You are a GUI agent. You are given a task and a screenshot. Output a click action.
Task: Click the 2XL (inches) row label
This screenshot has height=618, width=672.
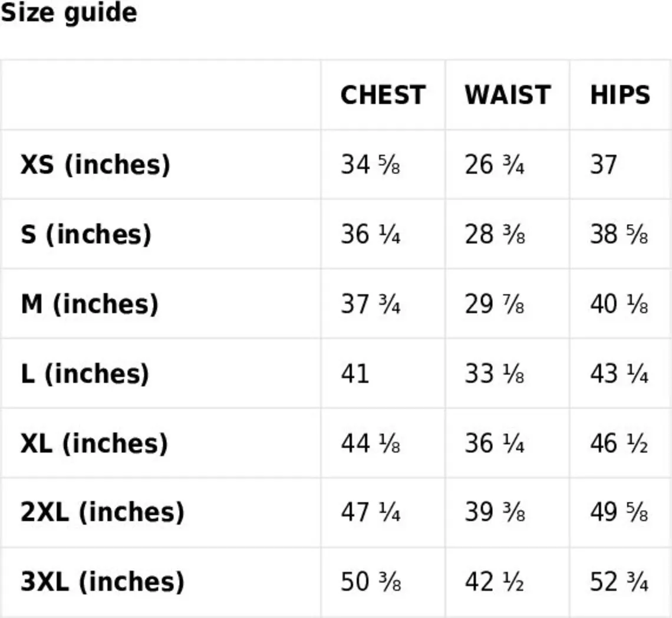point(102,512)
